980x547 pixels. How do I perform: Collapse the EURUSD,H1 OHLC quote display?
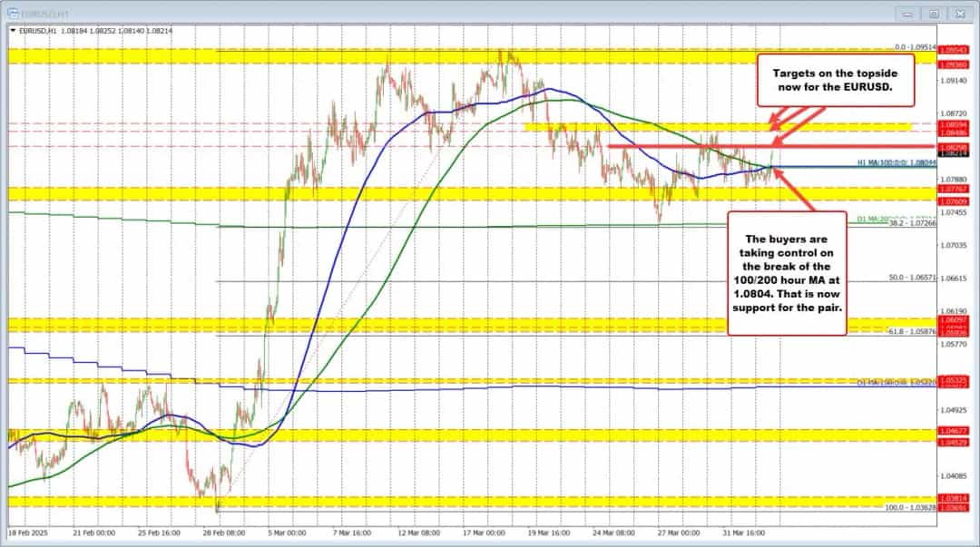click(x=13, y=28)
